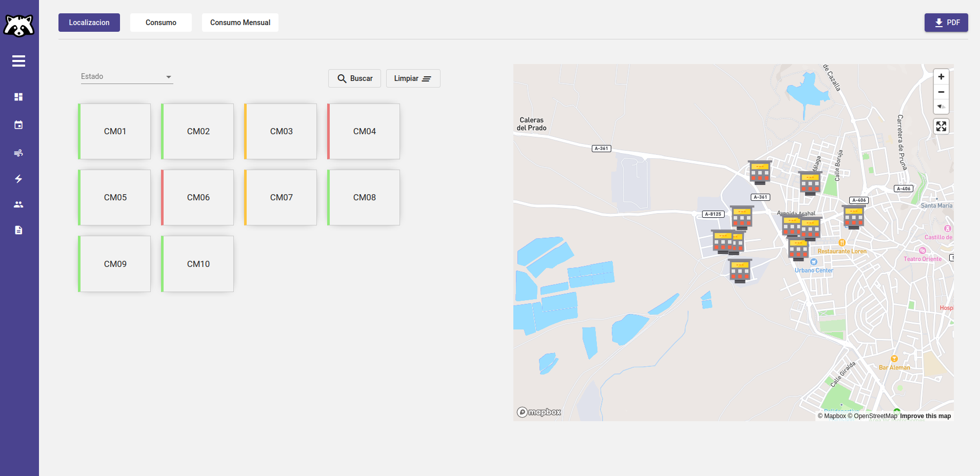Zoom in on the map
This screenshot has width=980, height=476.
click(941, 77)
